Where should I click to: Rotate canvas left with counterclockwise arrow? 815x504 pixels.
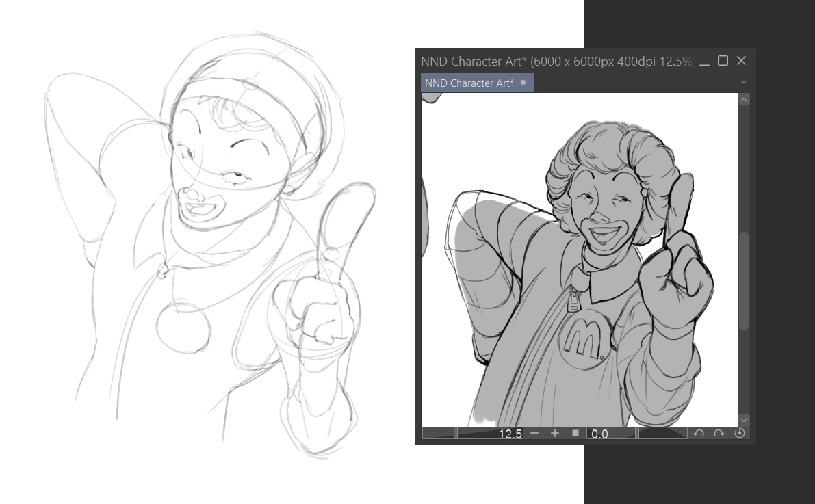click(699, 434)
